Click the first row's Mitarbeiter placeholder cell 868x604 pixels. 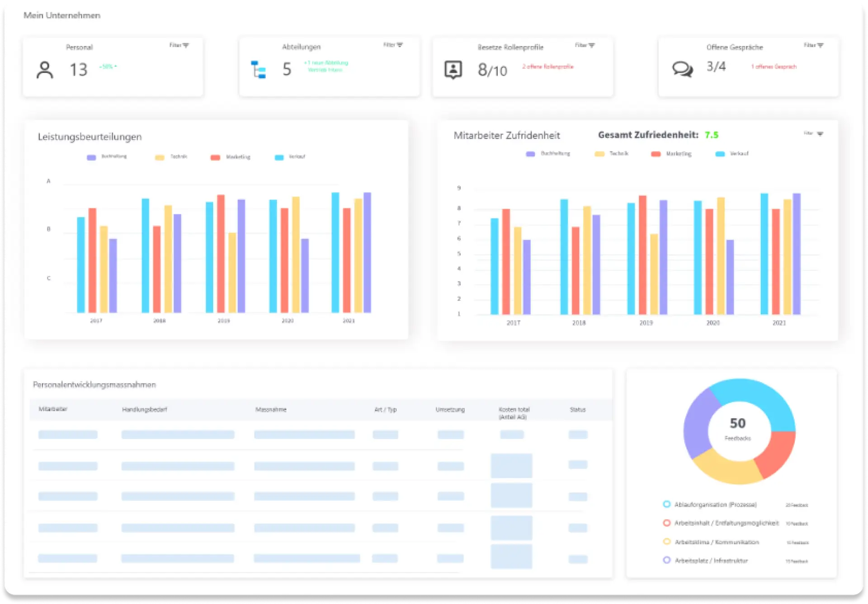68,434
